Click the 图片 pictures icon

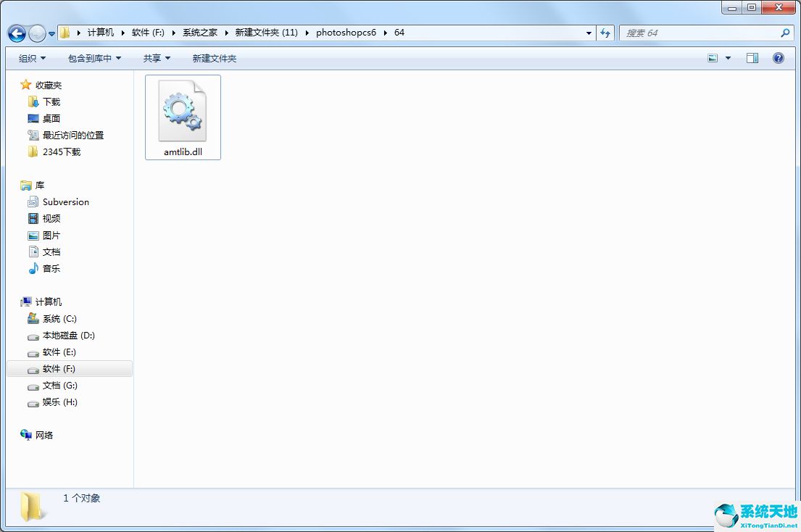[33, 236]
